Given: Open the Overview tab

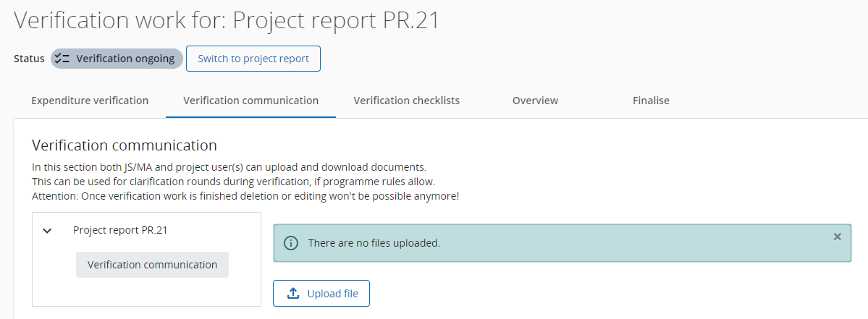Looking at the screenshot, I should (535, 101).
